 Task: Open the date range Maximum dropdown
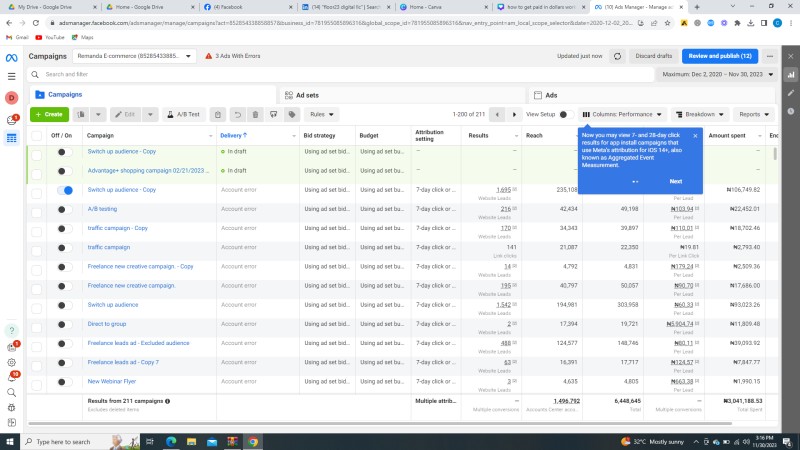(717, 74)
